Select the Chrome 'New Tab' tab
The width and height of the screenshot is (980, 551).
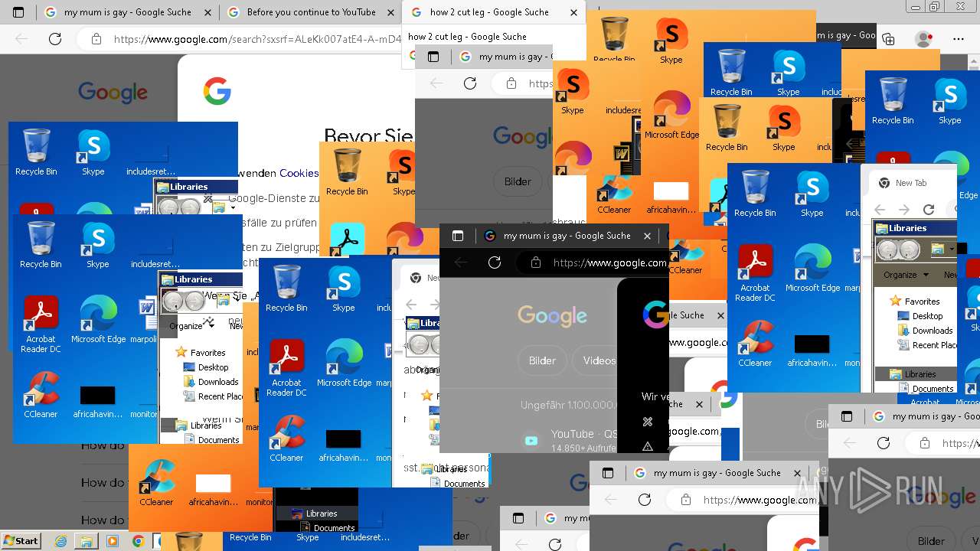911,183
